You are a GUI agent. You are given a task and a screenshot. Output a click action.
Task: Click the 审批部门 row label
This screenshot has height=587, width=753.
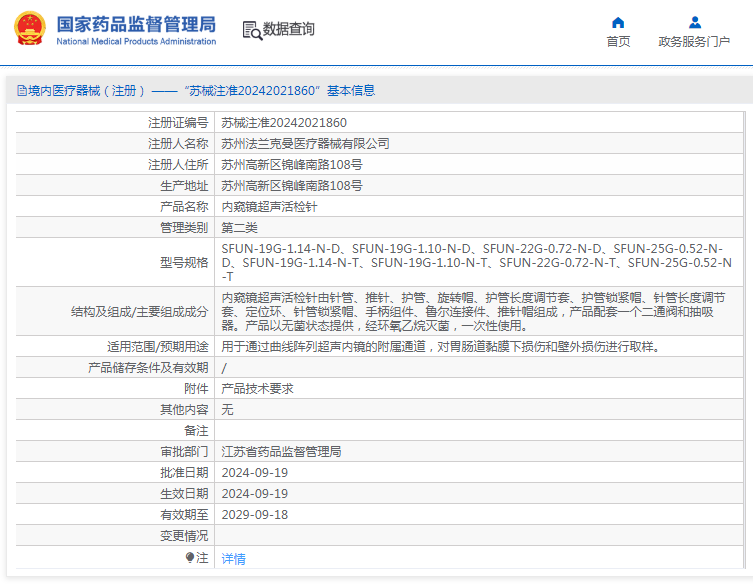pos(184,452)
